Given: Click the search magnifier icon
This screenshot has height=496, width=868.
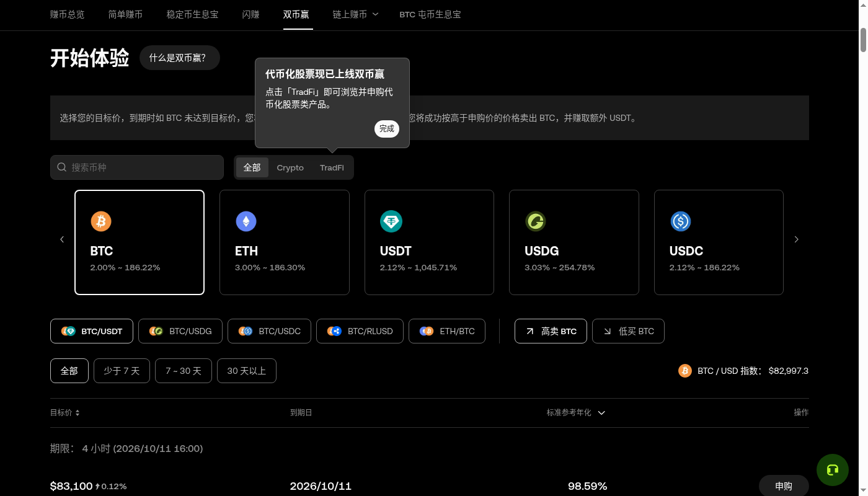Looking at the screenshot, I should (62, 167).
